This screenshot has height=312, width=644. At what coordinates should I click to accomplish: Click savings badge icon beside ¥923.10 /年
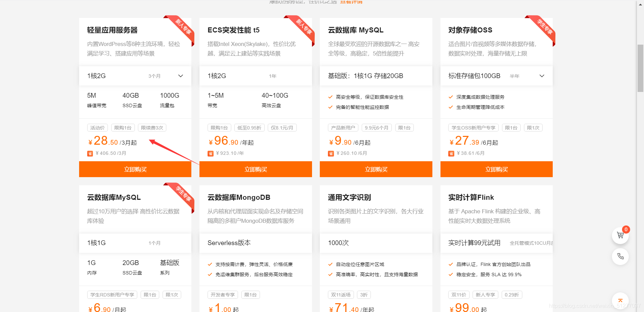210,153
